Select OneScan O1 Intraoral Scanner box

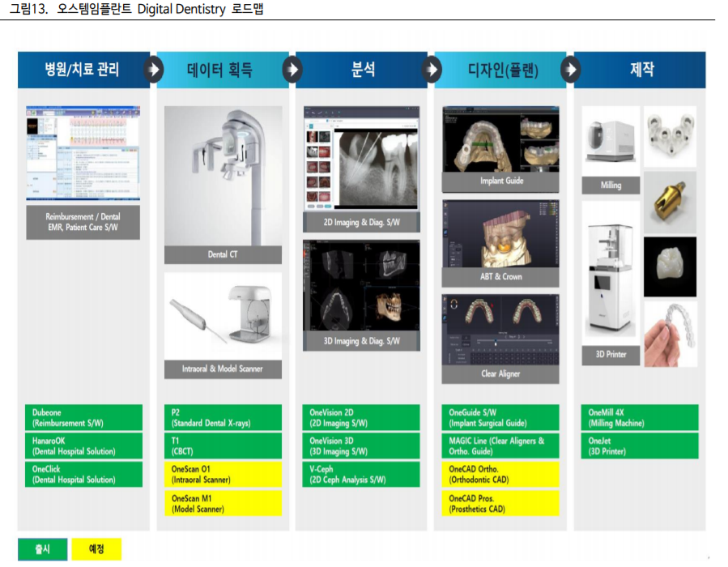point(223,474)
